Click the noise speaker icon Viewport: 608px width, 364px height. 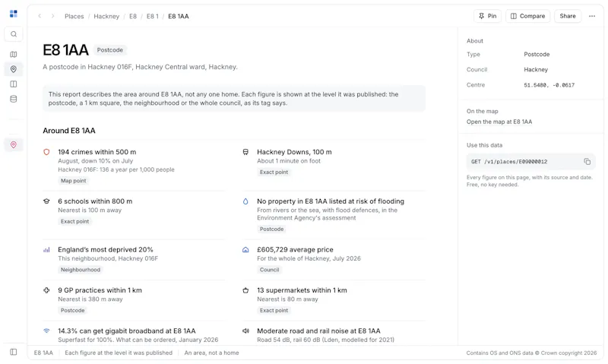pyautogui.click(x=245, y=331)
